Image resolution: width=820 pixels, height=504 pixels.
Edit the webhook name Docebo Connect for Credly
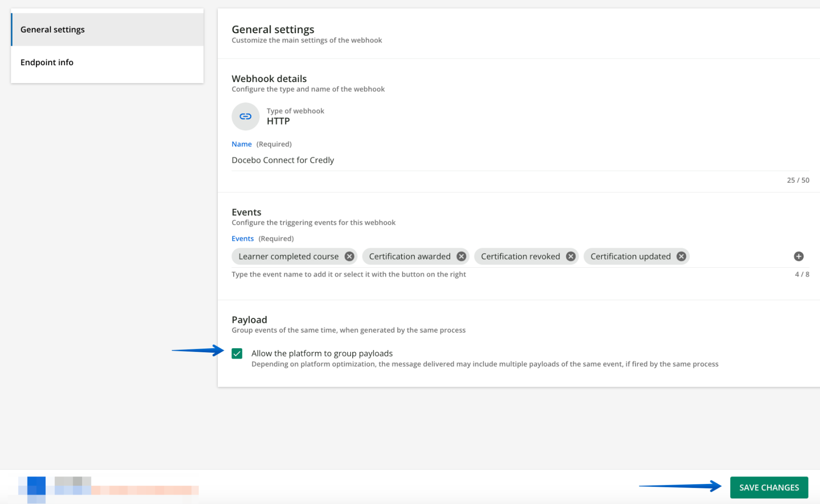click(x=283, y=160)
